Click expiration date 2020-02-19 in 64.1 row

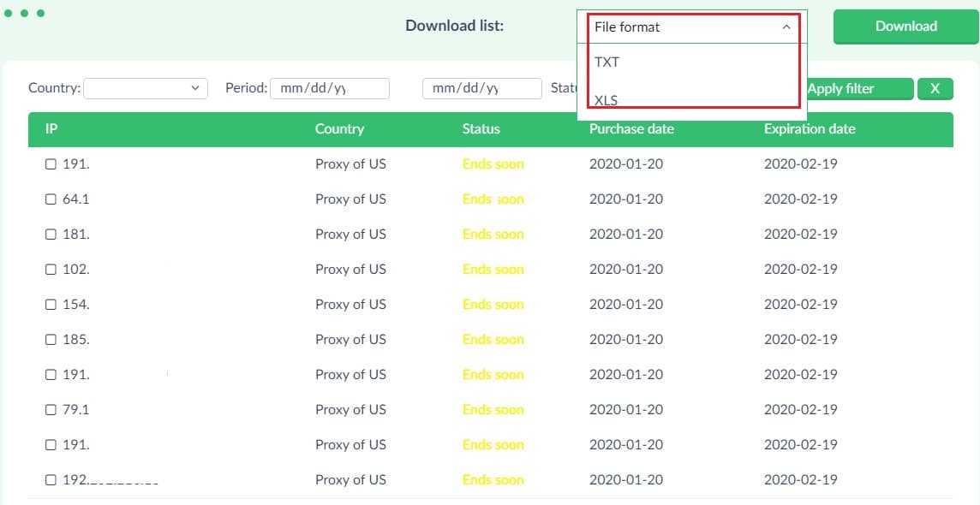coord(801,199)
